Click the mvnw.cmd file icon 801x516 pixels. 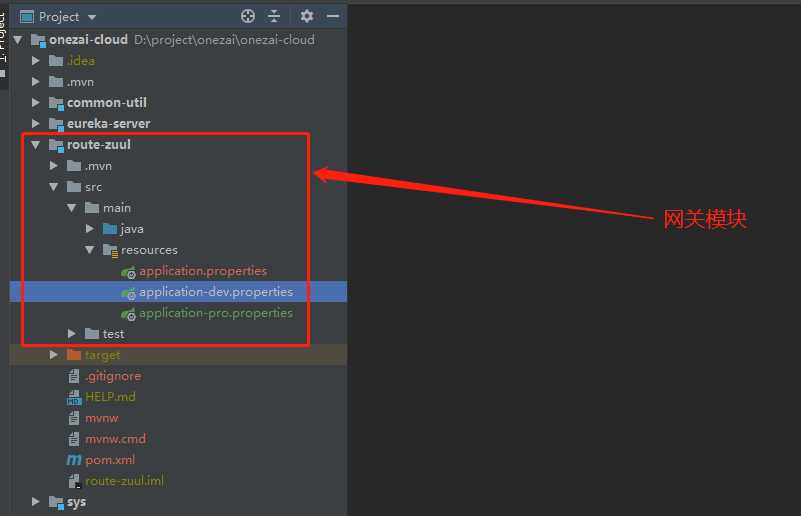click(x=74, y=439)
